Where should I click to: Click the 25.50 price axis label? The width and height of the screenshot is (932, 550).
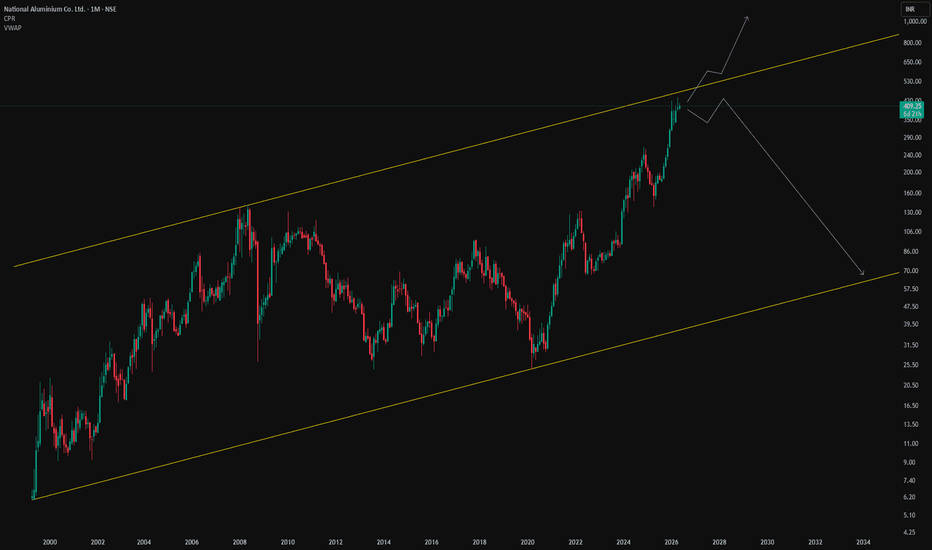(911, 364)
